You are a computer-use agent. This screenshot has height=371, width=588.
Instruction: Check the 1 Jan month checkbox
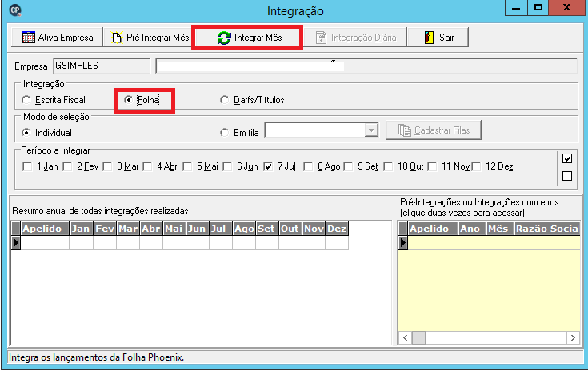27,166
